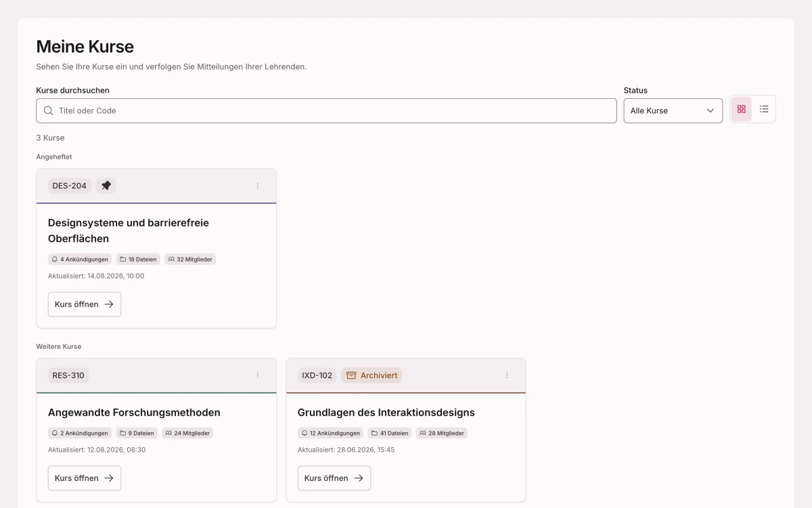Click the 32 Mitglieder tag
Viewport: 812px width, 508px height.
190,259
